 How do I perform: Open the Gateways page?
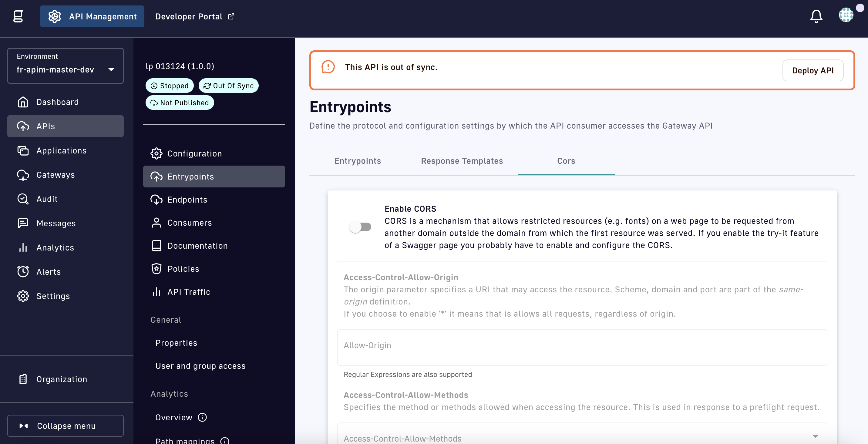pos(55,175)
